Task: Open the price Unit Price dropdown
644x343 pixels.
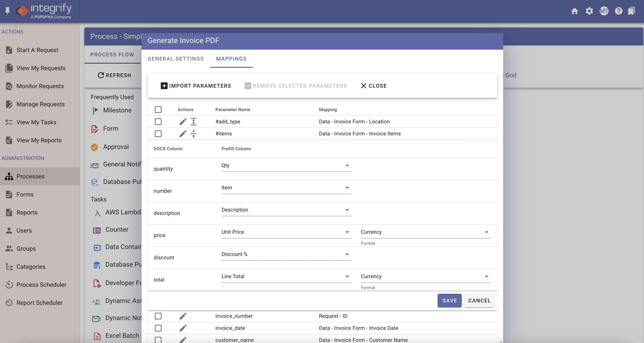Action: point(286,232)
